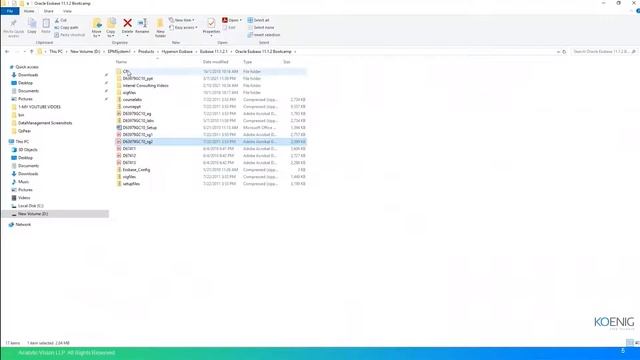The width and height of the screenshot is (640, 360).
Task: Click Paste shortcut in the ribbon
Action: (69, 35)
